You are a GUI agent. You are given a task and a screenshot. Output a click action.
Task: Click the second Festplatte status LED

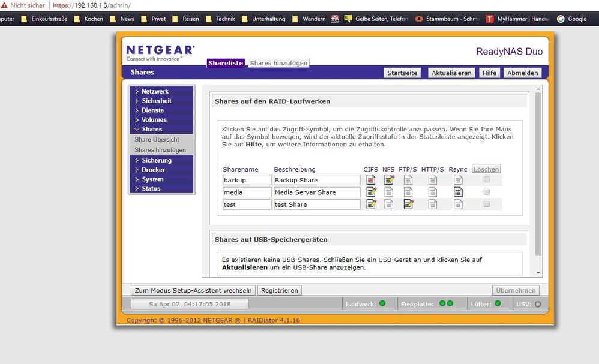[x=450, y=303]
